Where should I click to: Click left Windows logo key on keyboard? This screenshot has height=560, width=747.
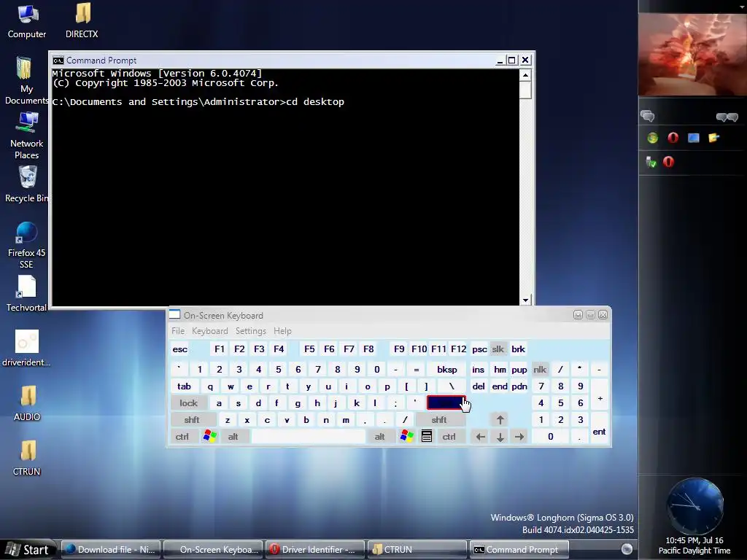(209, 436)
